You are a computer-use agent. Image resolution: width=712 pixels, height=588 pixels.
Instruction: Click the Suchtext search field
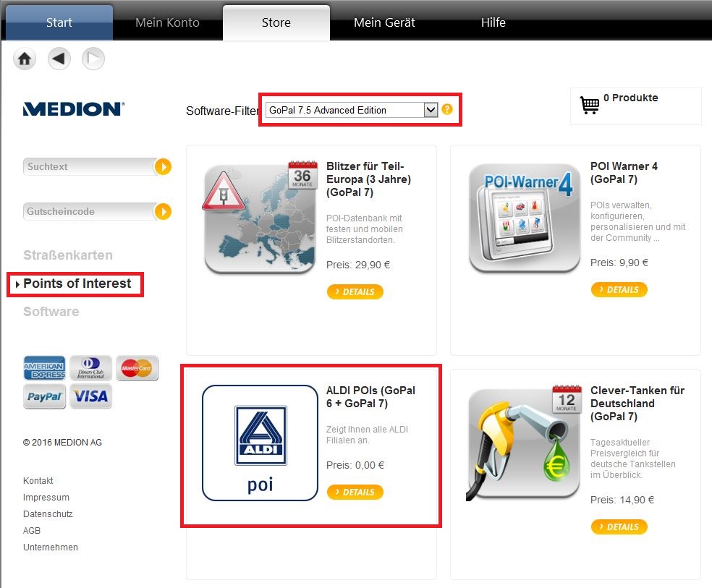[x=89, y=166]
